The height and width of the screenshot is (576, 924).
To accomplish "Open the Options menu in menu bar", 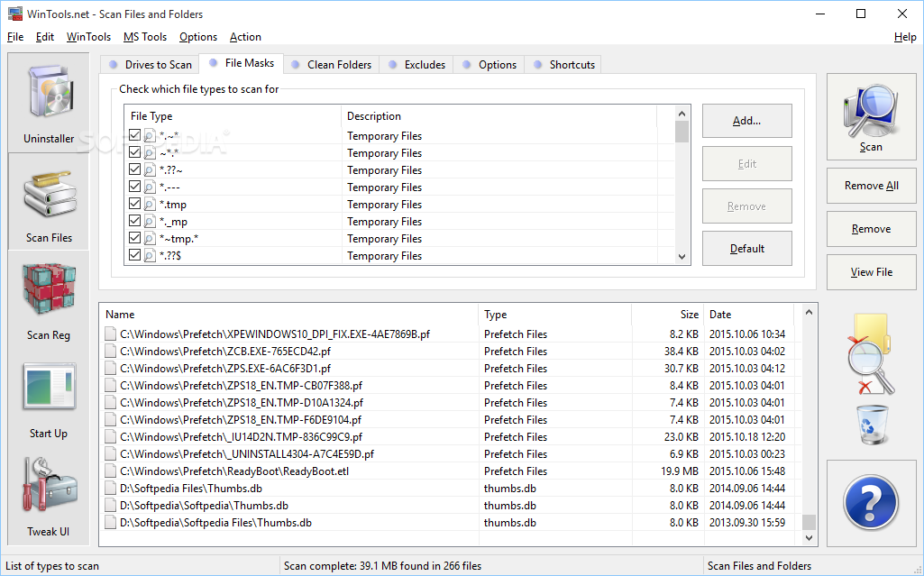I will [198, 37].
